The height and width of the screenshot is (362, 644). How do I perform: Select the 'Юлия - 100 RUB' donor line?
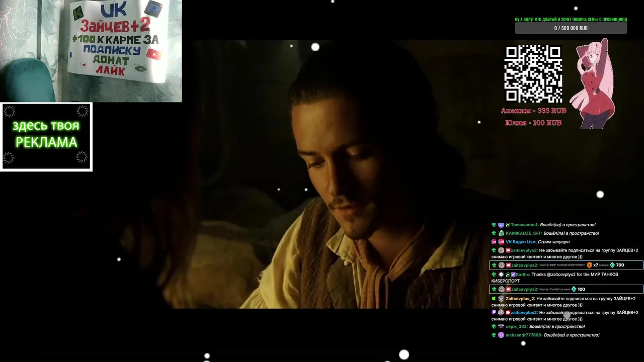point(533,123)
